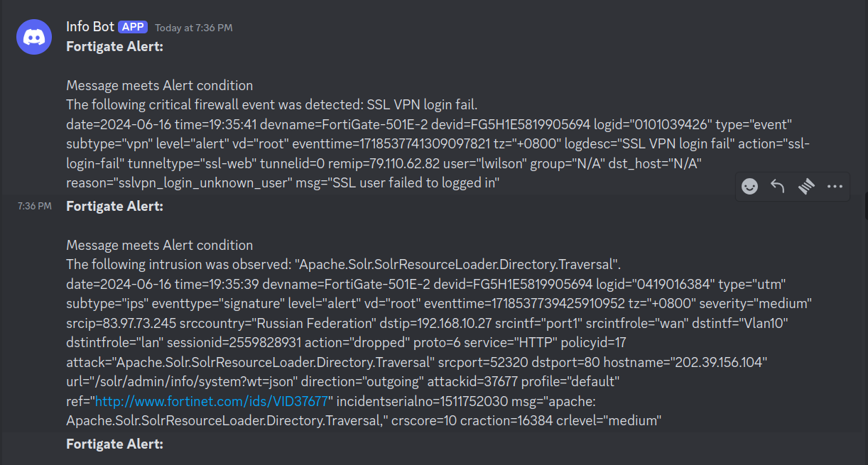Open the fortinet.com VID37677 reference link

coord(210,400)
